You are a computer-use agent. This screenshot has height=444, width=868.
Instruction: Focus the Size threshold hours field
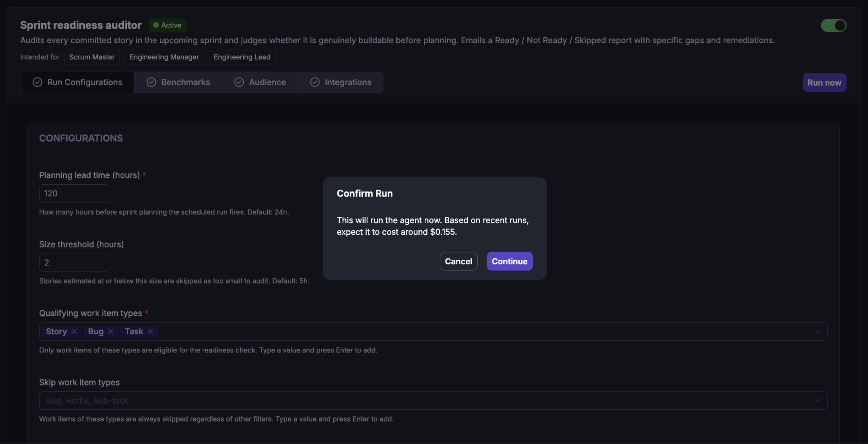74,262
